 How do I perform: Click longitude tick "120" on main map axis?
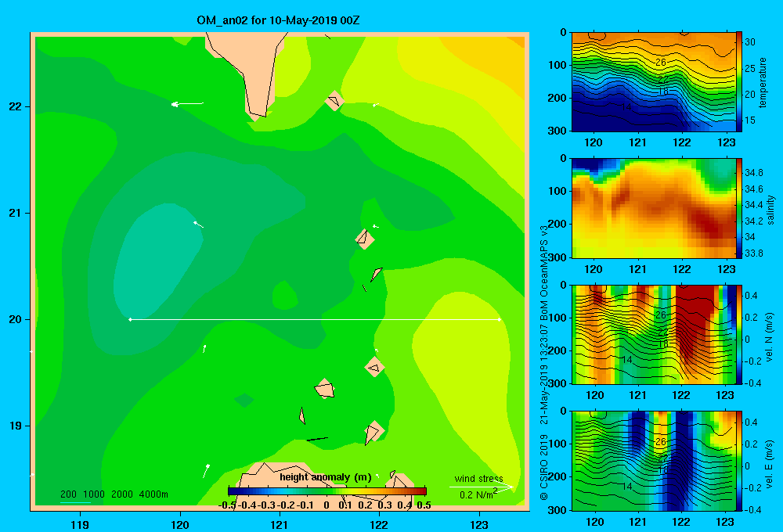point(180,524)
